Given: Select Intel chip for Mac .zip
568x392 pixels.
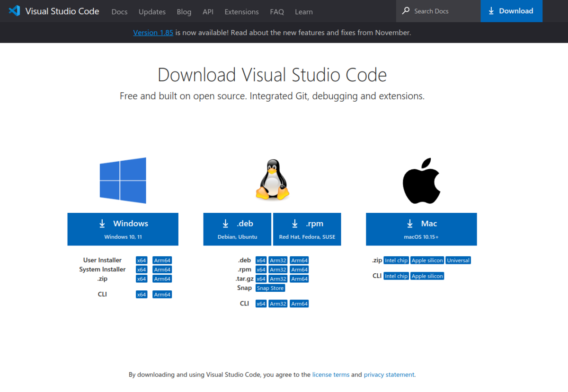Looking at the screenshot, I should [x=396, y=261].
